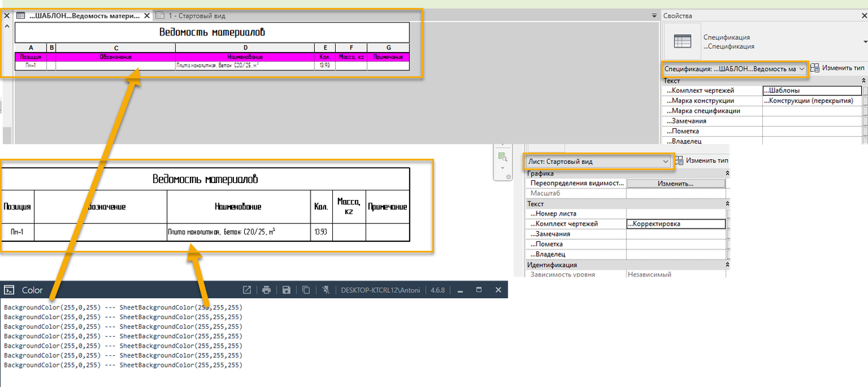Image resolution: width=868 pixels, height=387 pixels.
Task: Click Зависимость уровня property label
Action: [562, 274]
